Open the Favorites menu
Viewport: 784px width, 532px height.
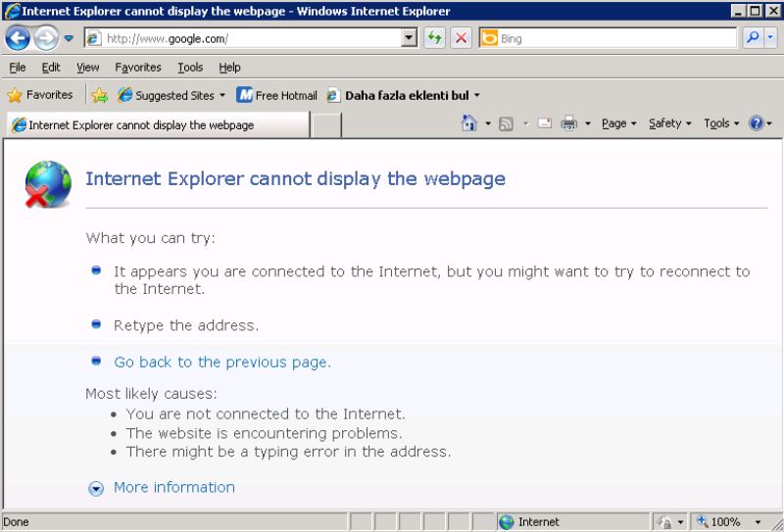pyautogui.click(x=138, y=68)
